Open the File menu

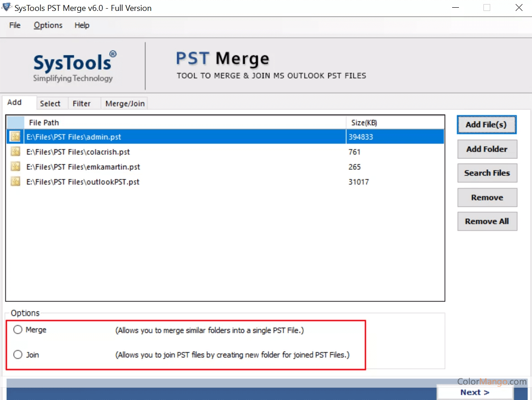tap(15, 25)
